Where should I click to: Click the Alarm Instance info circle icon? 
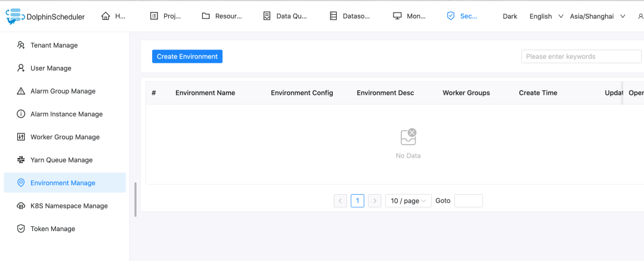[21, 114]
